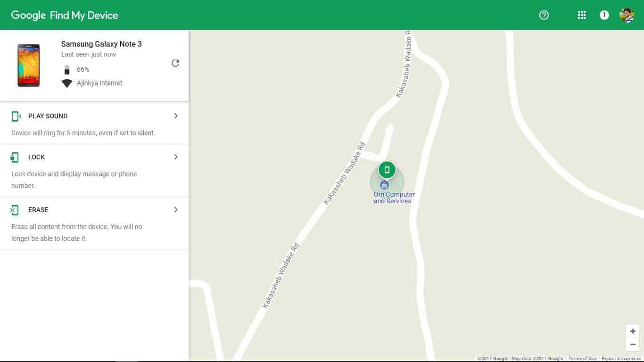This screenshot has width=644, height=362.
Task: Expand the Erase option chevron
Action: point(176,210)
